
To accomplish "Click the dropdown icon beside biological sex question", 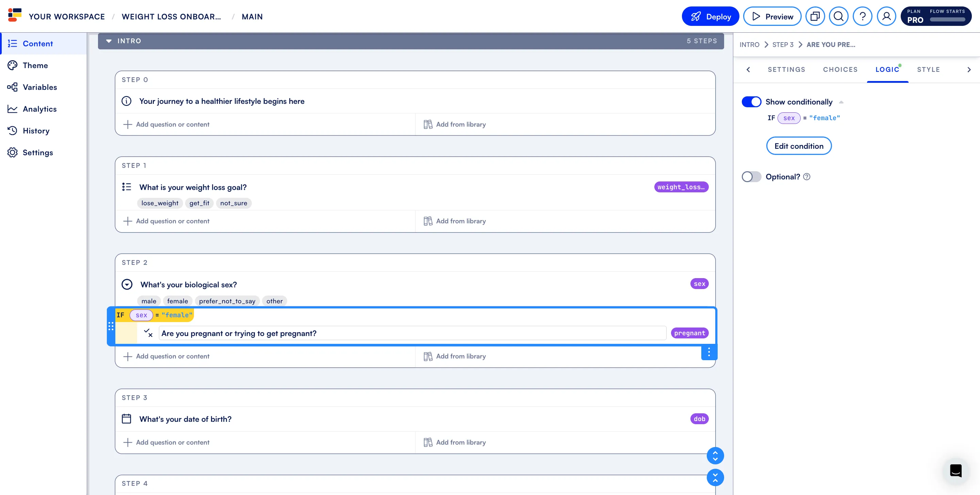I will click(x=127, y=284).
